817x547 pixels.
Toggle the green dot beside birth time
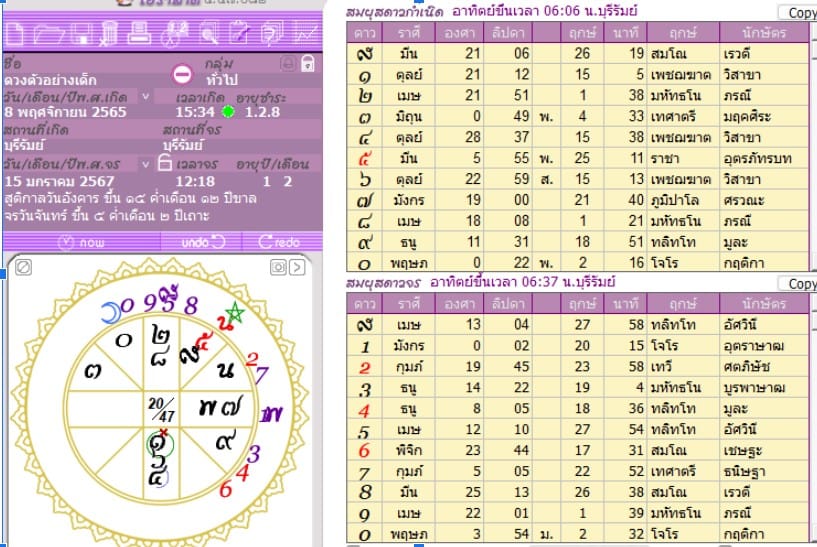(227, 111)
